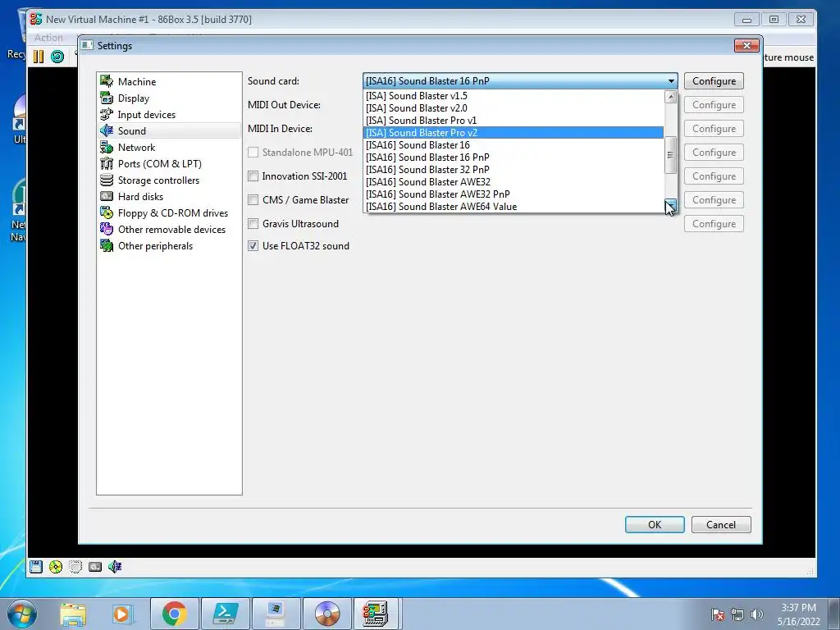Click the removable drive status bar icon

point(75,567)
